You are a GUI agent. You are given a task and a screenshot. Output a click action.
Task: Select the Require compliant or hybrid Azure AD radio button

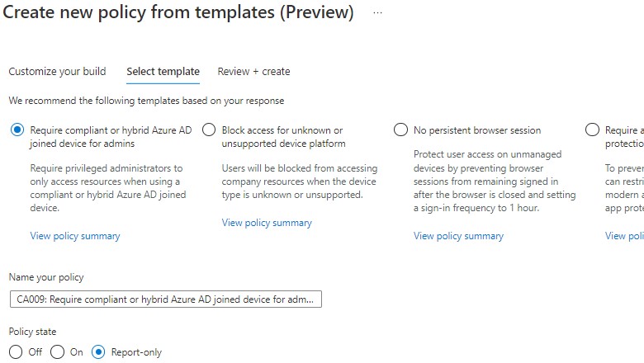[17, 130]
